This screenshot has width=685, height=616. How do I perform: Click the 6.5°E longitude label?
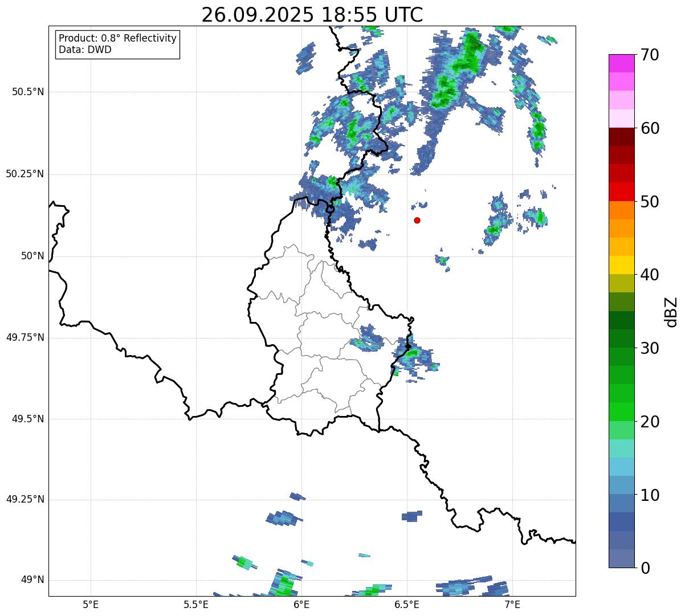(407, 605)
